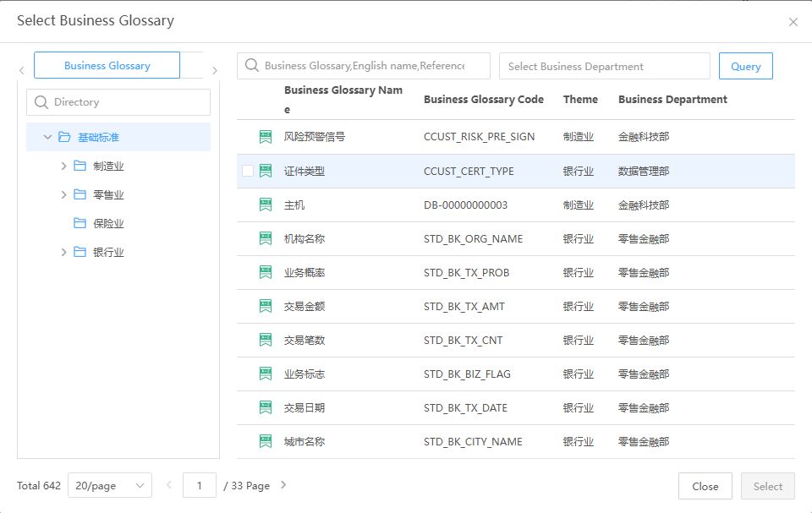Click the glossary icon beside 业务标志
This screenshot has height=513, width=812.
265,374
